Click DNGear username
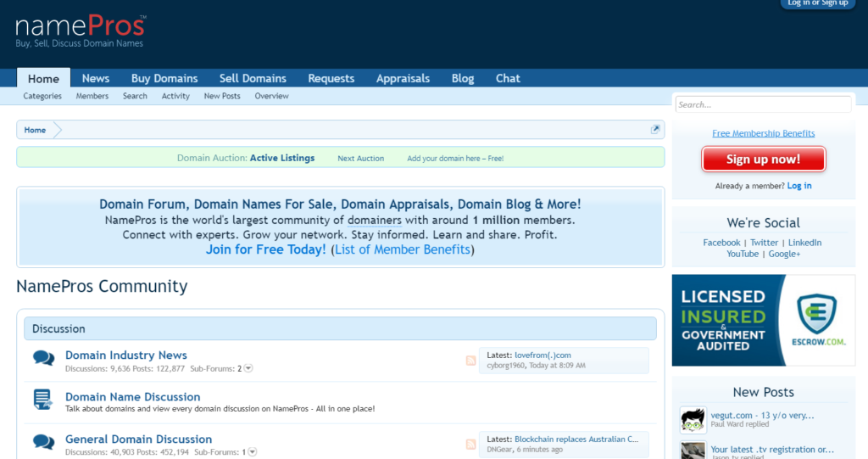Viewport: 868px width, 459px height. click(499, 450)
